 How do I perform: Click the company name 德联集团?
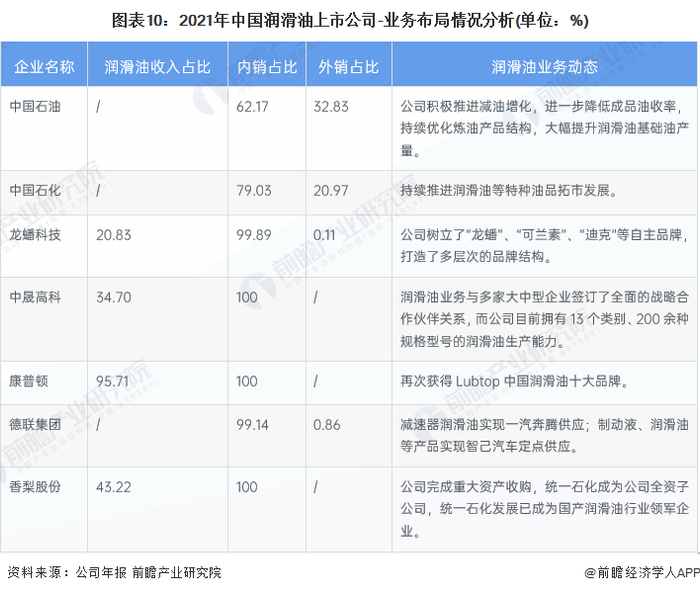pyautogui.click(x=35, y=424)
